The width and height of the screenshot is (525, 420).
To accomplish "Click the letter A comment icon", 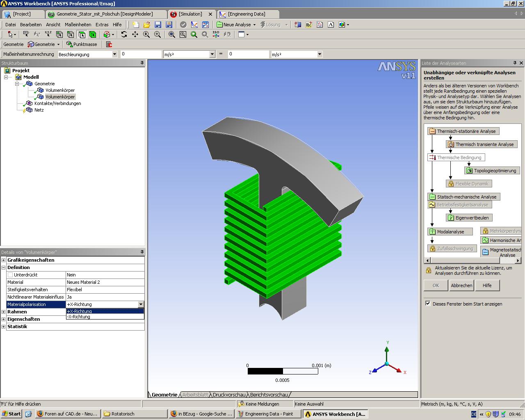I will [331, 25].
